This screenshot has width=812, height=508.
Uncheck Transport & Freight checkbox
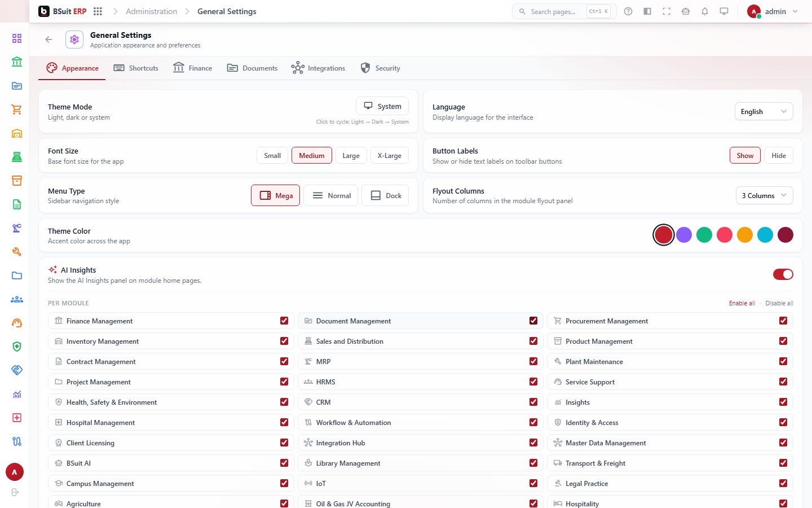[783, 463]
